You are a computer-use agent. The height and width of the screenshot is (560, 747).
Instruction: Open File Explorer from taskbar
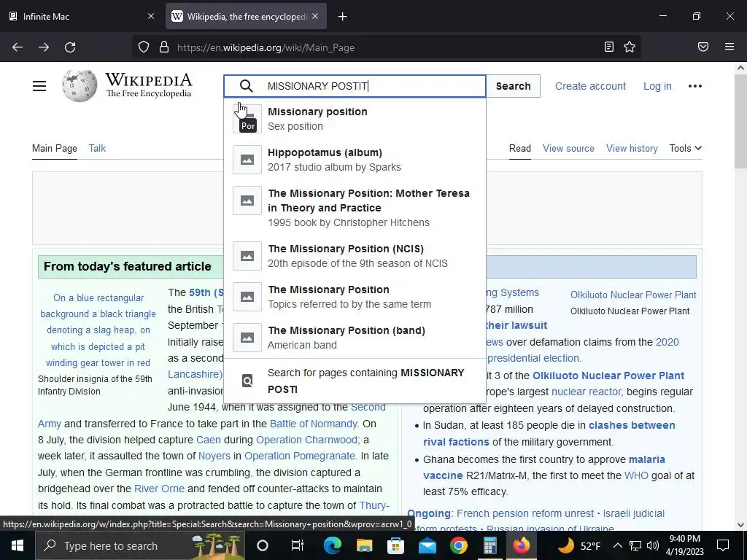364,545
